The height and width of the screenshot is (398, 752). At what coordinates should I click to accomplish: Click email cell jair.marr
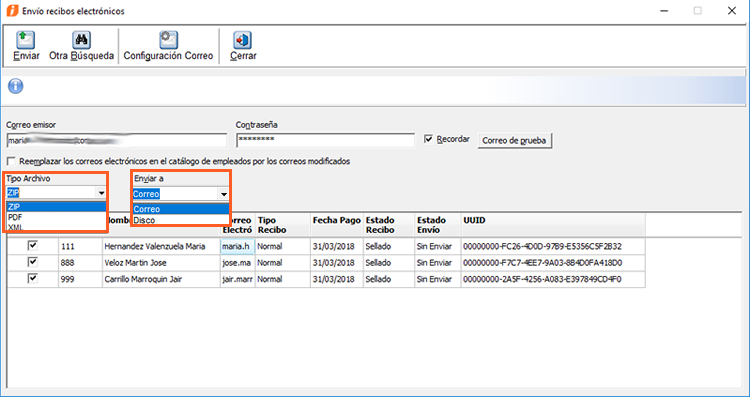pyautogui.click(x=237, y=279)
